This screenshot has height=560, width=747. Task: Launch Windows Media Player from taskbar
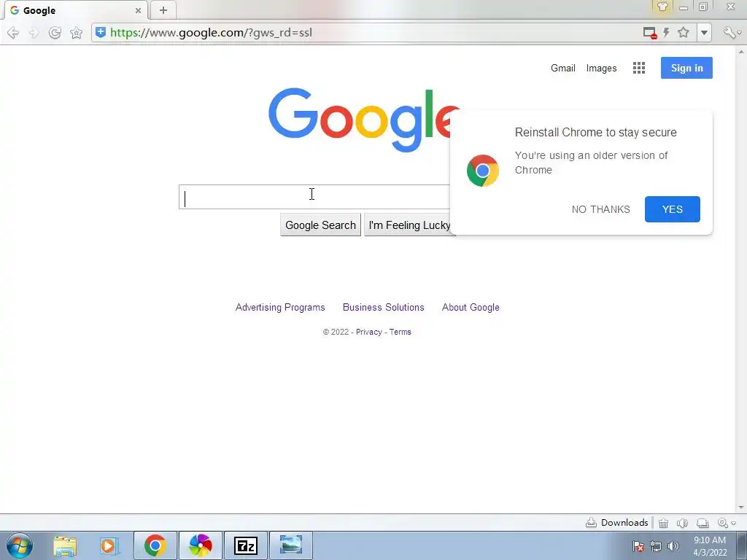pyautogui.click(x=109, y=545)
